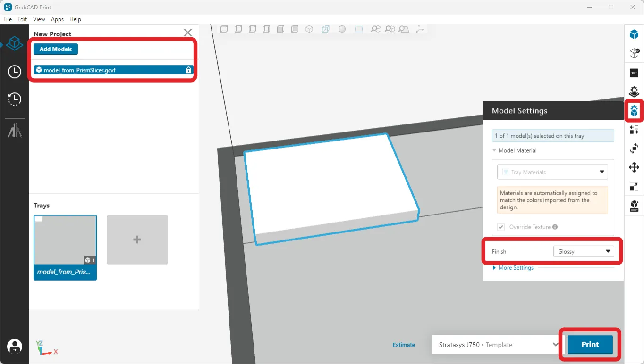Open the millimeter units icon in right sidebar

634,73
